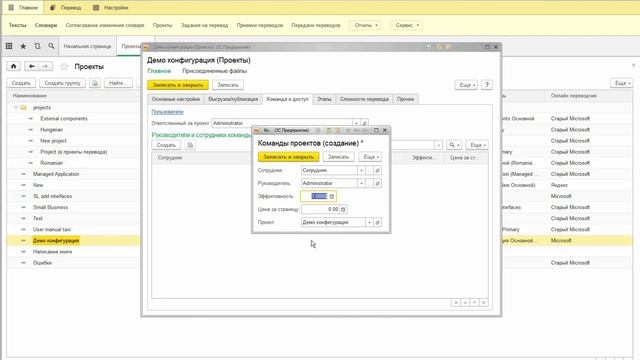Open Еще menu in Демо конфигурация window
Viewport: 640px width, 360px height.
[x=466, y=85]
